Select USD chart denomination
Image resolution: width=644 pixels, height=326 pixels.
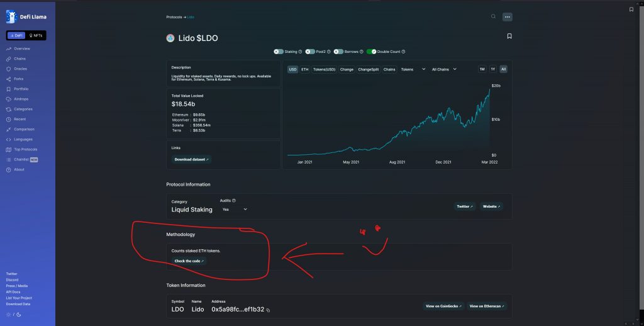point(292,69)
